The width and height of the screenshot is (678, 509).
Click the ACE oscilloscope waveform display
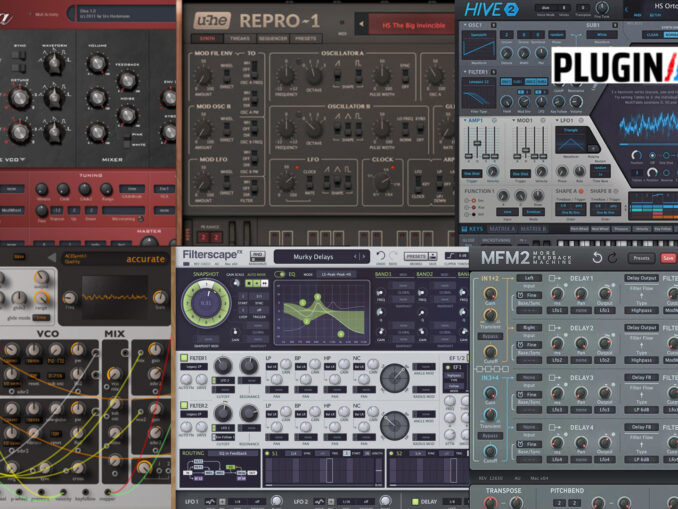115,297
